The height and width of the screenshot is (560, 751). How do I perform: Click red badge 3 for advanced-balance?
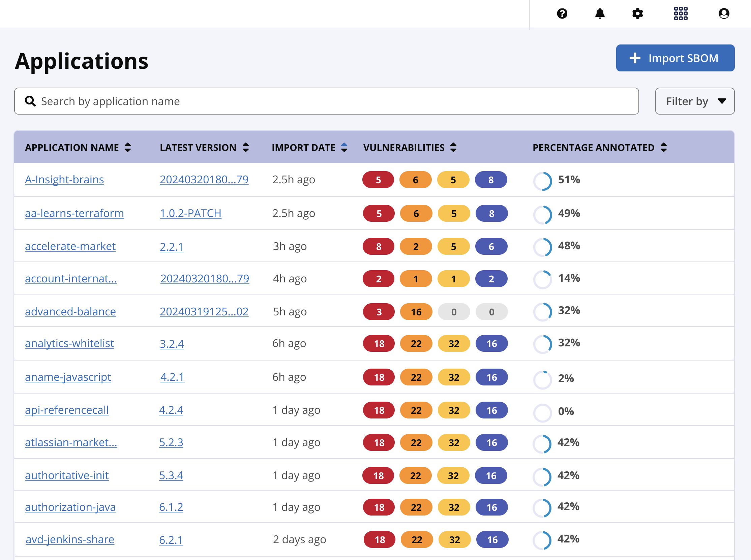click(x=379, y=312)
